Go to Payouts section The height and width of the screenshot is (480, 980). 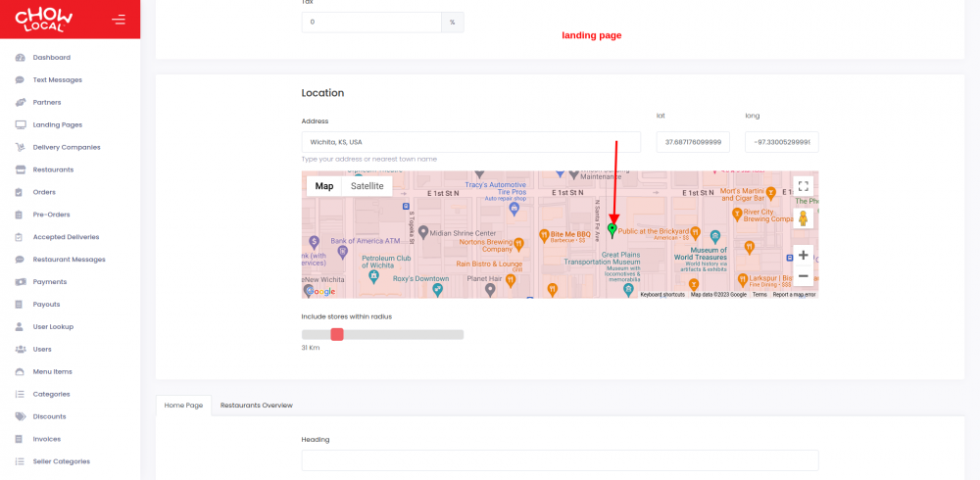tap(46, 305)
